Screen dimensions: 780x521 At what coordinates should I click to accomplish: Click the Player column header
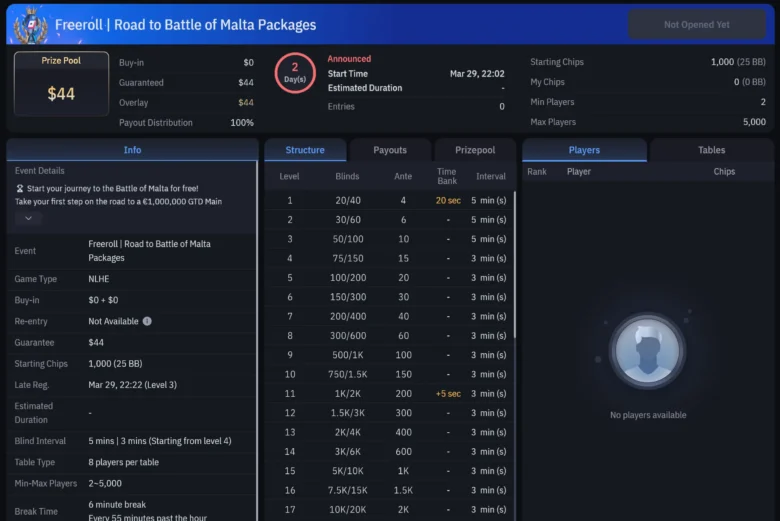579,171
